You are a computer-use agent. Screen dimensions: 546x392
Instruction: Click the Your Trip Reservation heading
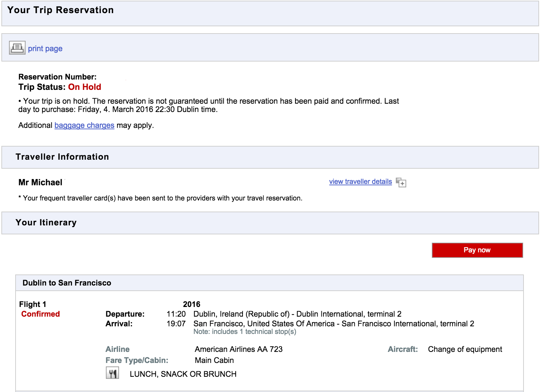[x=61, y=10]
